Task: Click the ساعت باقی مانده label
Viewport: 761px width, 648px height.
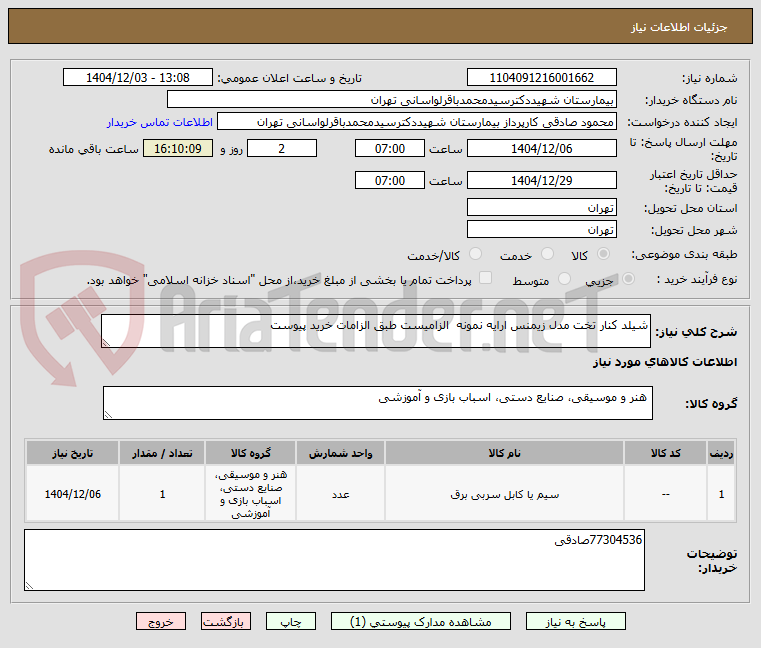Action: click(94, 149)
